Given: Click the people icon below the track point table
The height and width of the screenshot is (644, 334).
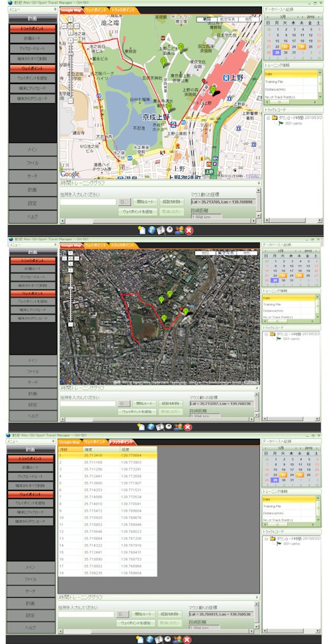Looking at the screenshot, I should click(178, 639).
